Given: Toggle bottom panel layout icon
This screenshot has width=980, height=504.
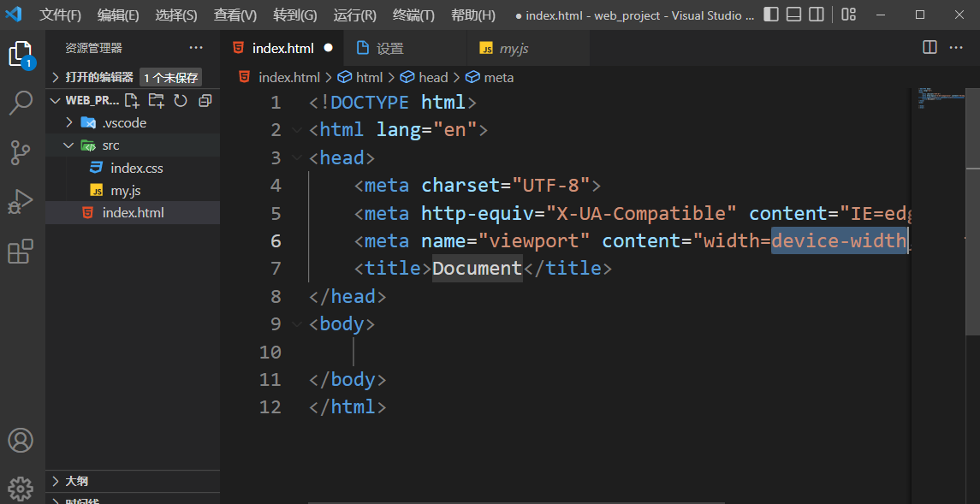Looking at the screenshot, I should (793, 15).
